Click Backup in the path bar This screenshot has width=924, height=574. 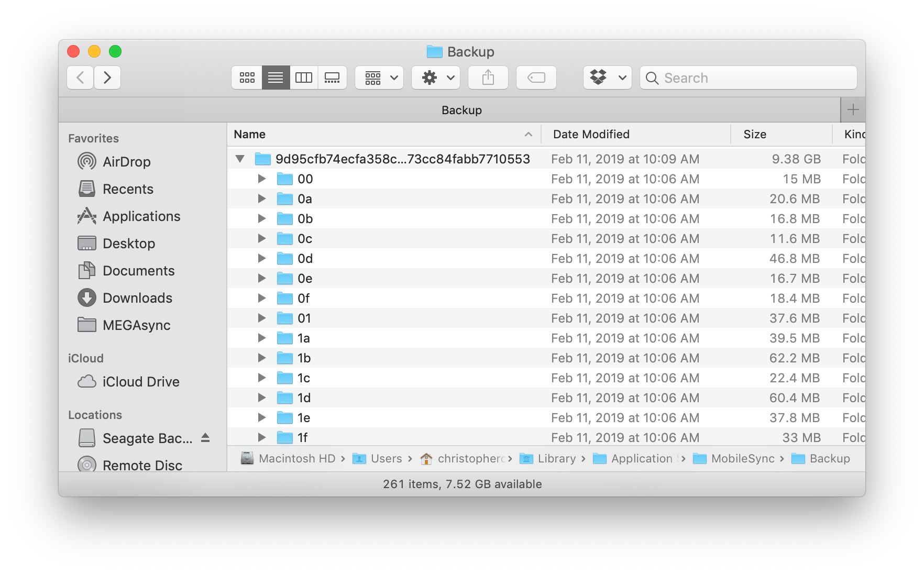(x=820, y=458)
